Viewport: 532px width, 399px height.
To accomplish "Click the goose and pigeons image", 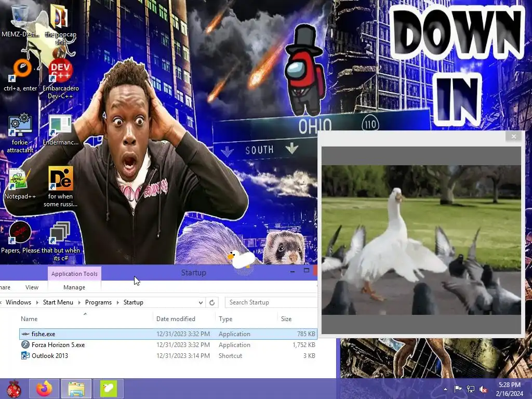I will pyautogui.click(x=421, y=240).
